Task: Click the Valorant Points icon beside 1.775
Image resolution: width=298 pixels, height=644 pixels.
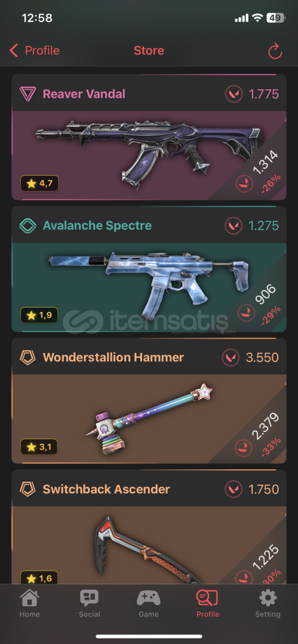Action: 234,94
